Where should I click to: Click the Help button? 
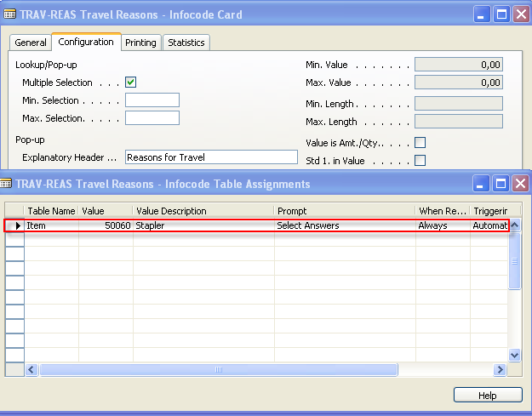click(488, 396)
